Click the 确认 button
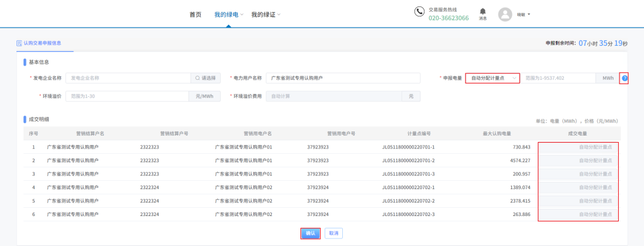This screenshot has height=246, width=644. [311, 233]
